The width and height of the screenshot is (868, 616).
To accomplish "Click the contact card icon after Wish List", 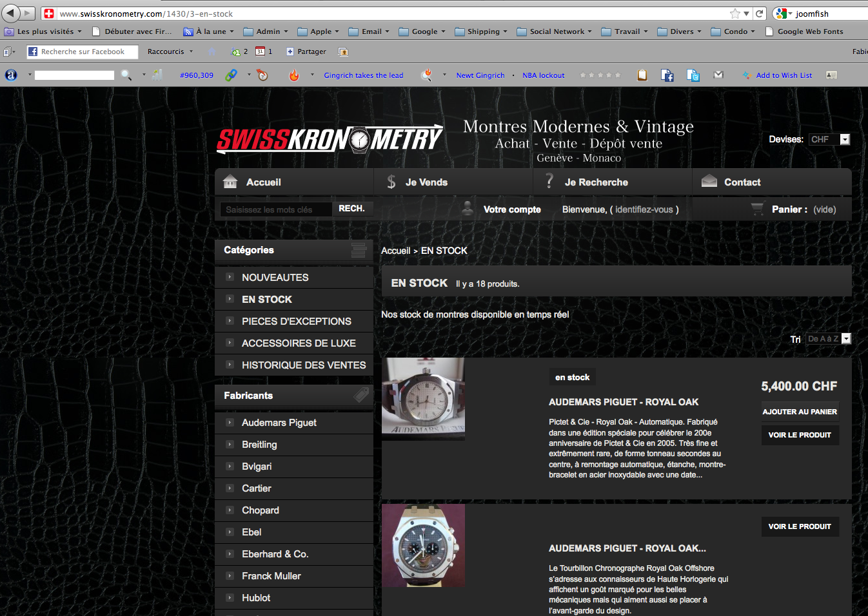I will pos(831,75).
